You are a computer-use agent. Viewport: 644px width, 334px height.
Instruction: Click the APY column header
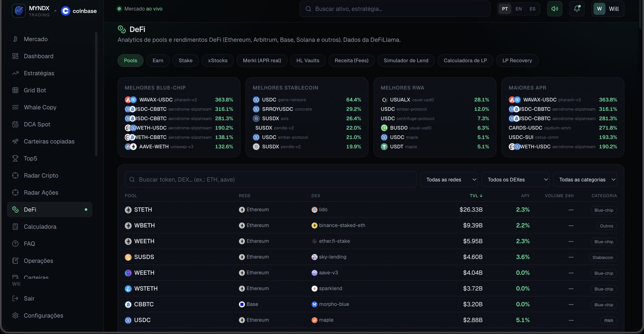click(x=525, y=196)
